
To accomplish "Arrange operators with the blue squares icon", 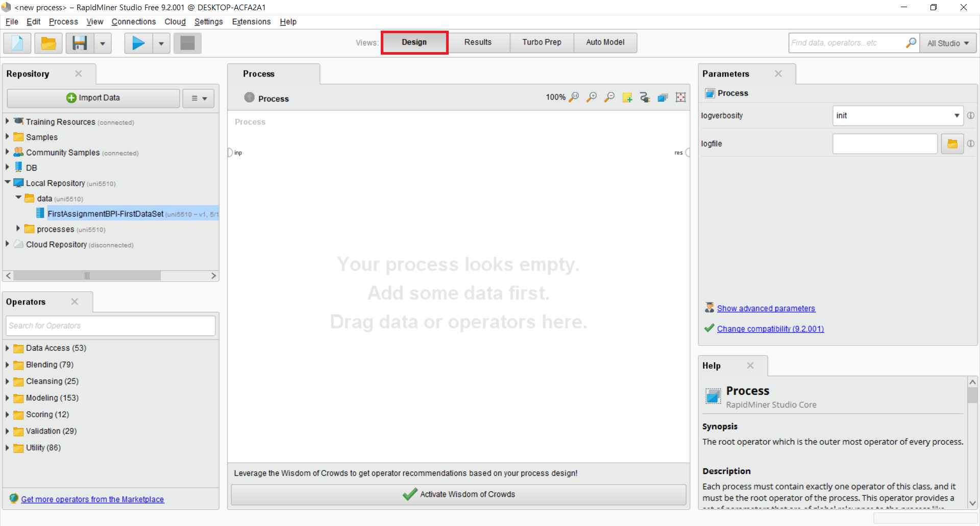I will coord(663,97).
